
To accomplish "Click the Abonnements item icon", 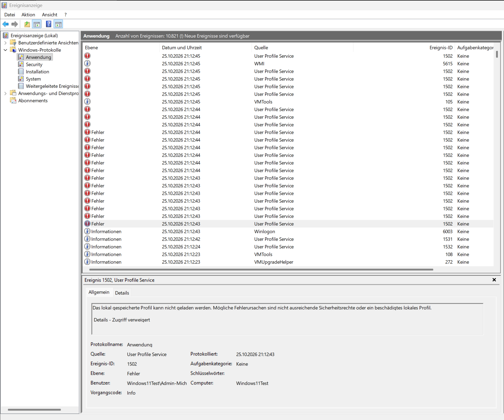I will point(13,101).
